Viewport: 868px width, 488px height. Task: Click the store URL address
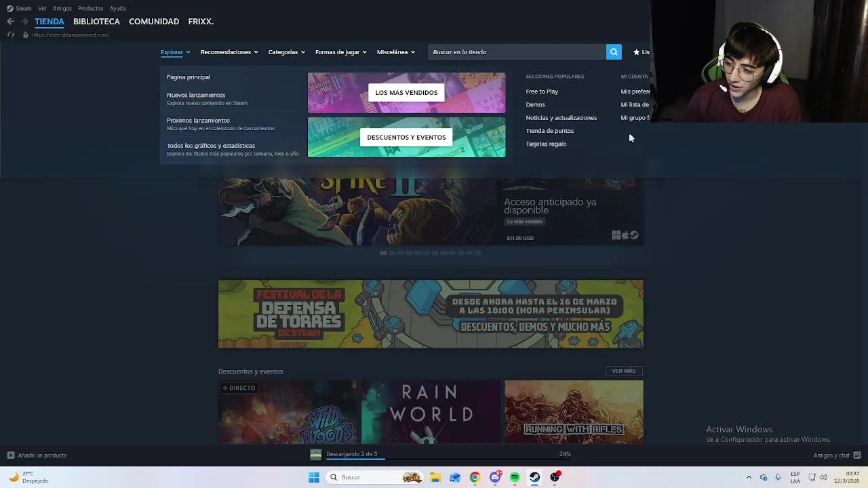coord(70,35)
